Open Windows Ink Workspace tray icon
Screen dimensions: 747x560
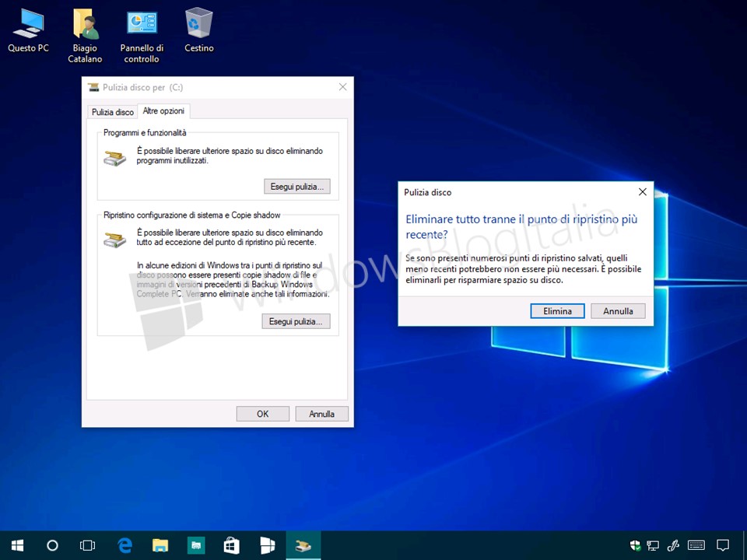coord(672,545)
